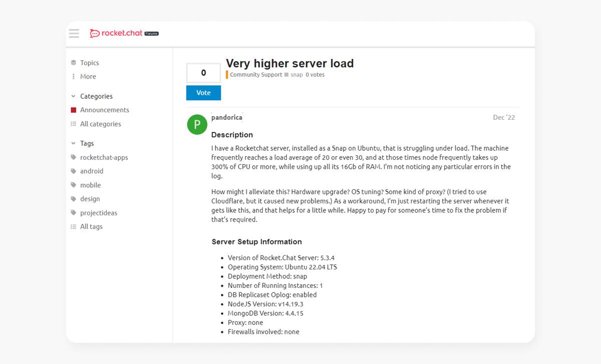
Task: Click the tag icon beside design
Action: coord(74,199)
